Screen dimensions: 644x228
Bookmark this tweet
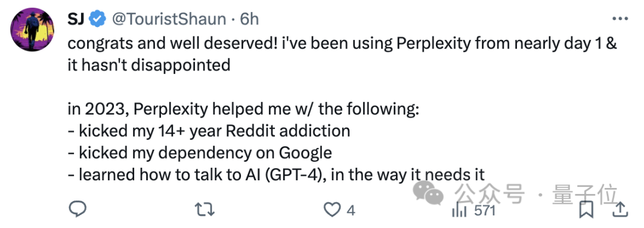[587, 210]
